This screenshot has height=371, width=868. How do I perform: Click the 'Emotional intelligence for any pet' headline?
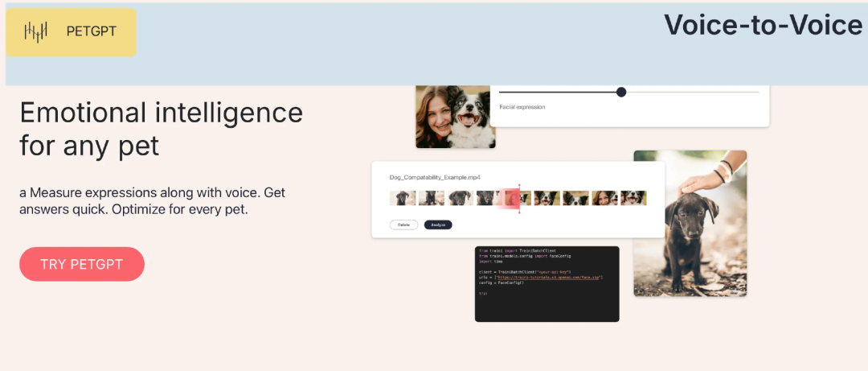pyautogui.click(x=161, y=130)
